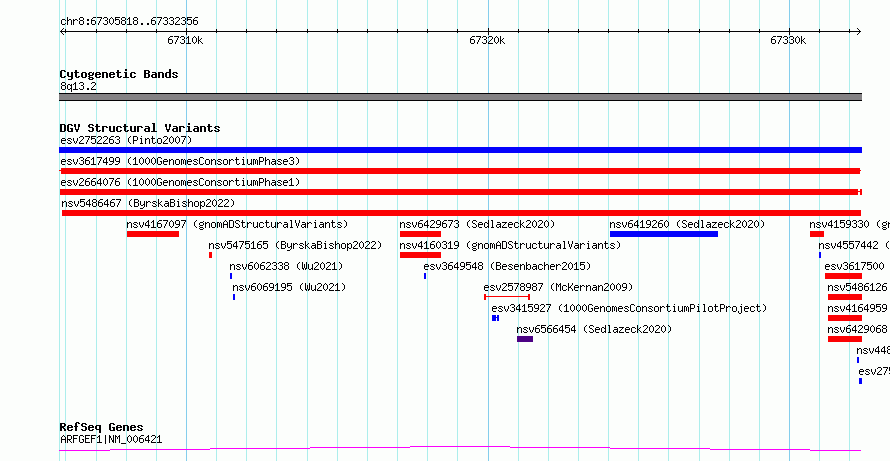Click the red nsv4164959 variant bar
This screenshot has height=461, width=890.
845,318
